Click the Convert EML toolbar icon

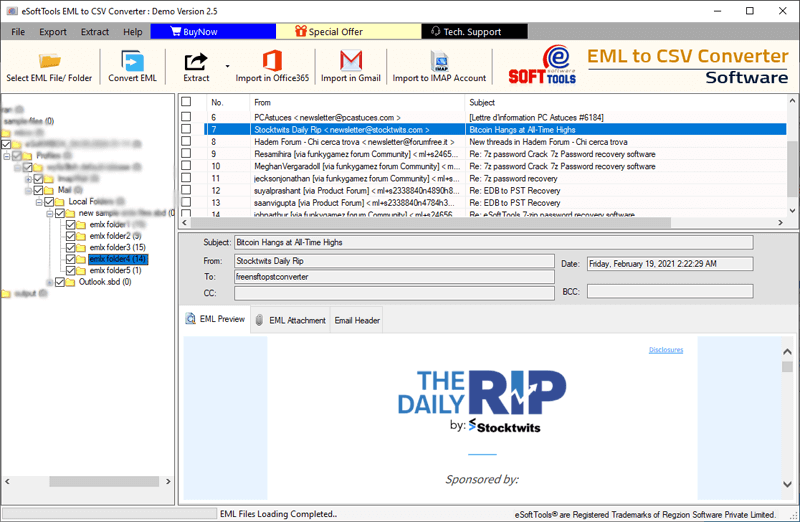click(x=132, y=61)
